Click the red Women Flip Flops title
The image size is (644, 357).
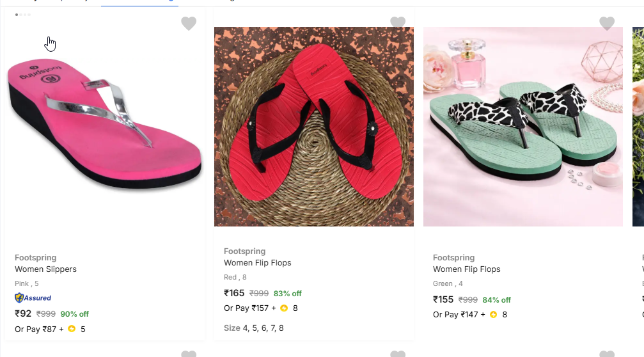tap(257, 263)
